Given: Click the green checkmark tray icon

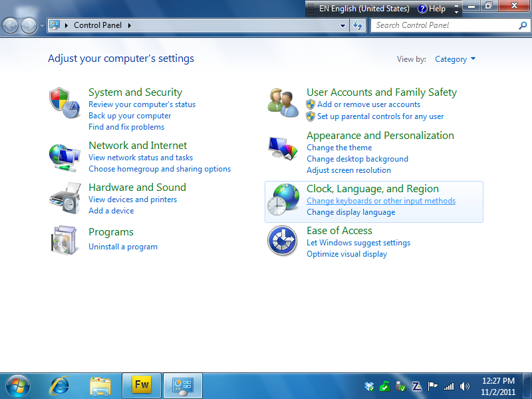Looking at the screenshot, I should 385,386.
